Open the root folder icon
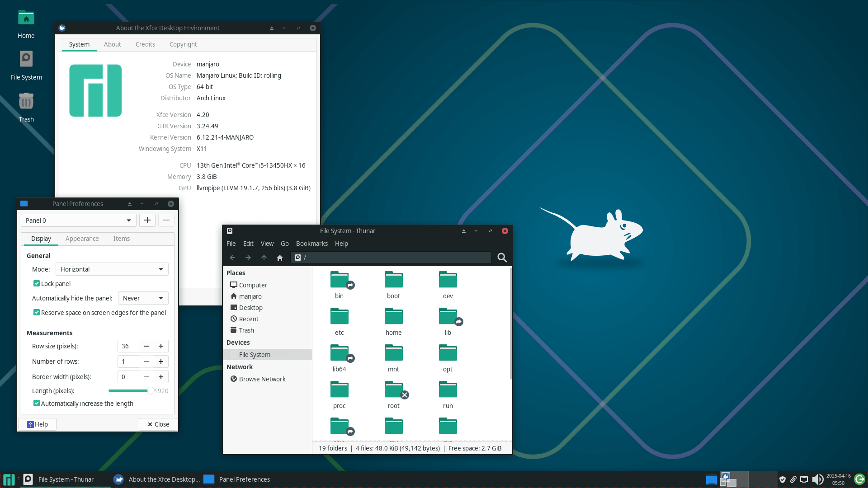Screen dimensions: 868x488 [393, 390]
